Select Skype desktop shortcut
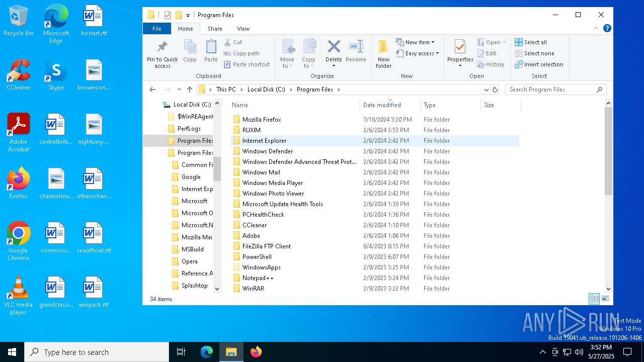The width and height of the screenshot is (644, 362). point(56,75)
